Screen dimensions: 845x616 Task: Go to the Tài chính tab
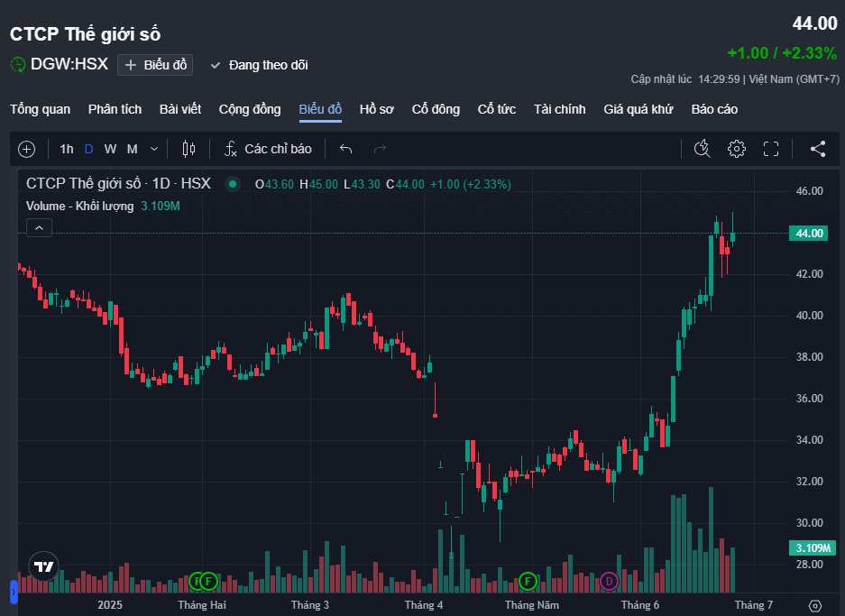coord(559,109)
